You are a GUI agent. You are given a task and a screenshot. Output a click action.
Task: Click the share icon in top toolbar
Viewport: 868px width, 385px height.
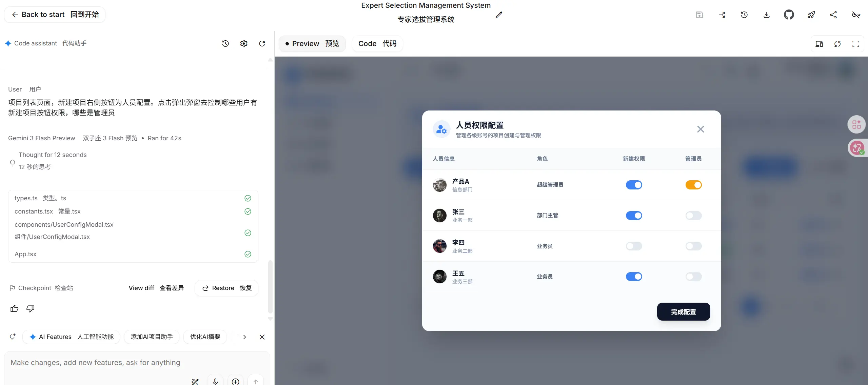pos(833,15)
